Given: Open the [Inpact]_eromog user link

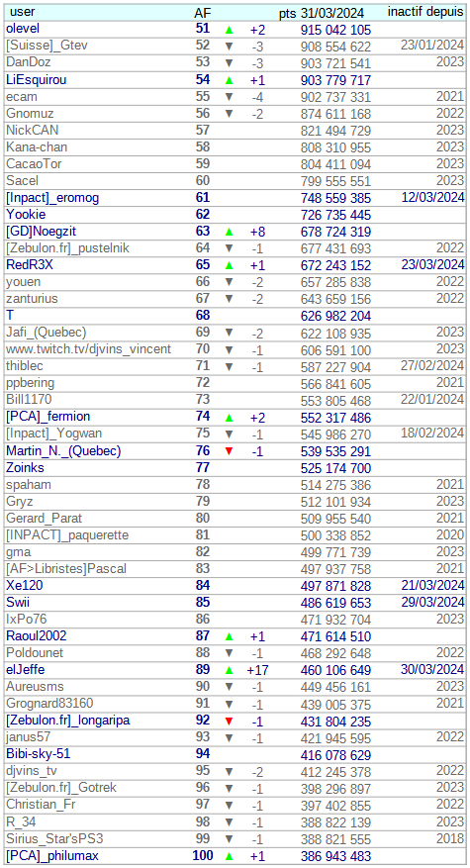Looking at the screenshot, I should point(52,198).
